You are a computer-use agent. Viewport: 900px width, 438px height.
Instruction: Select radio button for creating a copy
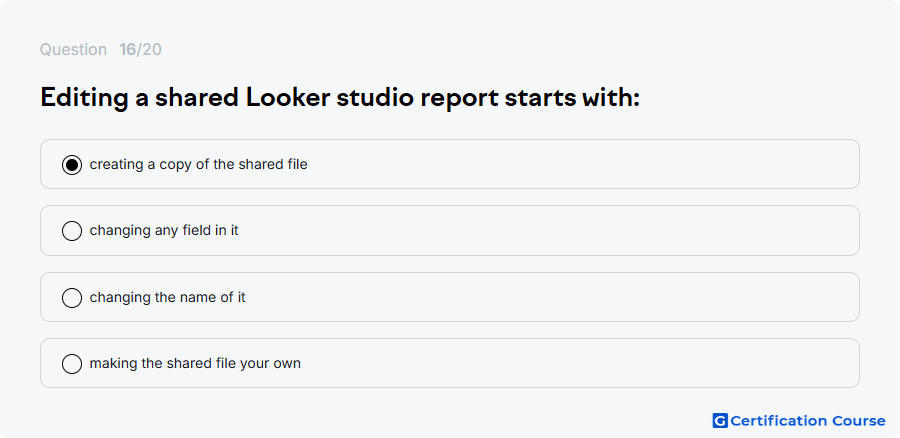pos(72,165)
